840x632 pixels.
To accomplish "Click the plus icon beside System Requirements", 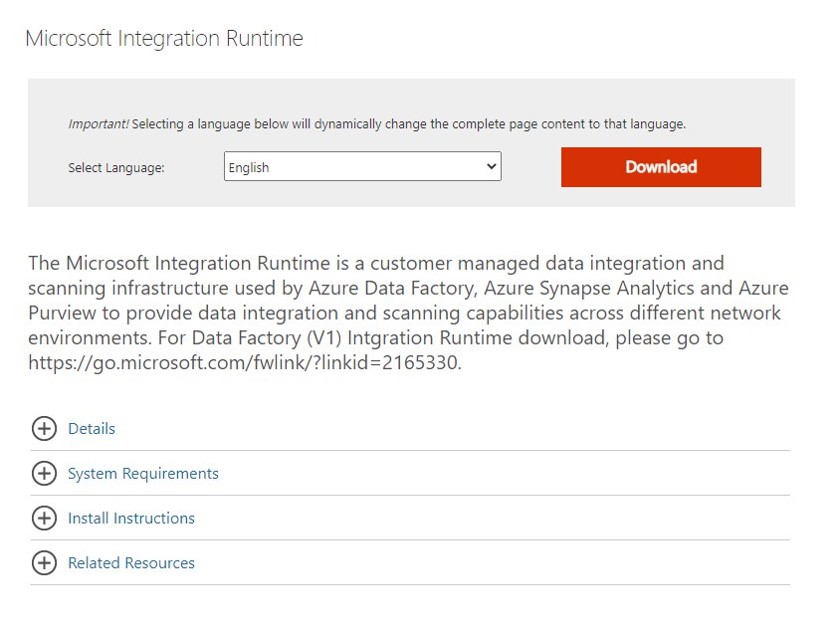I will [x=44, y=474].
